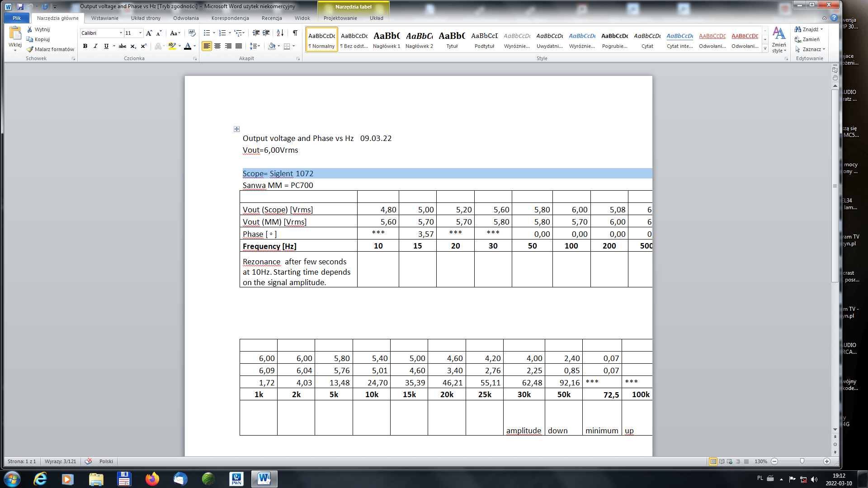This screenshot has height=488, width=868.
Task: Click the Polski language status button
Action: 106,461
